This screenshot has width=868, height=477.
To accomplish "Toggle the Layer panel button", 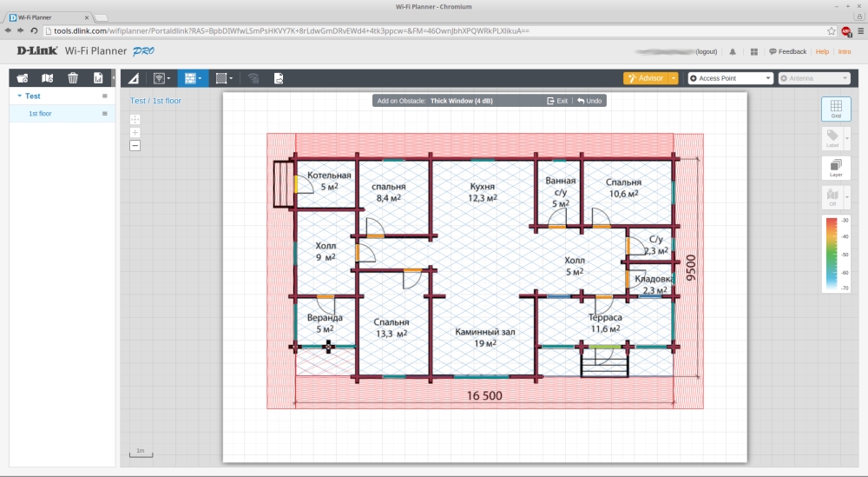I will 836,168.
